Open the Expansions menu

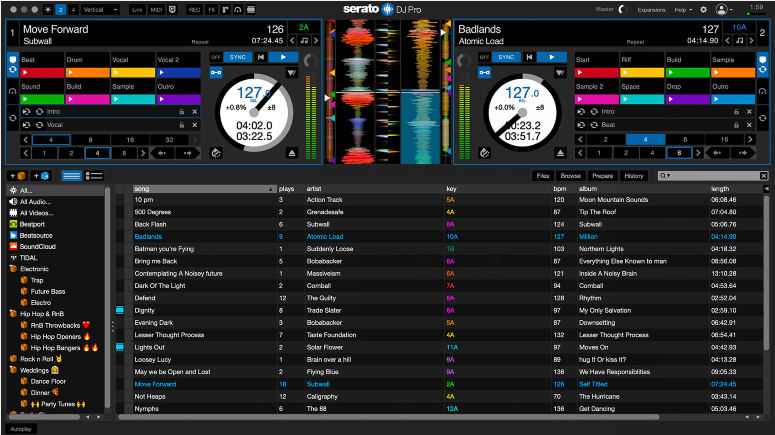(651, 10)
